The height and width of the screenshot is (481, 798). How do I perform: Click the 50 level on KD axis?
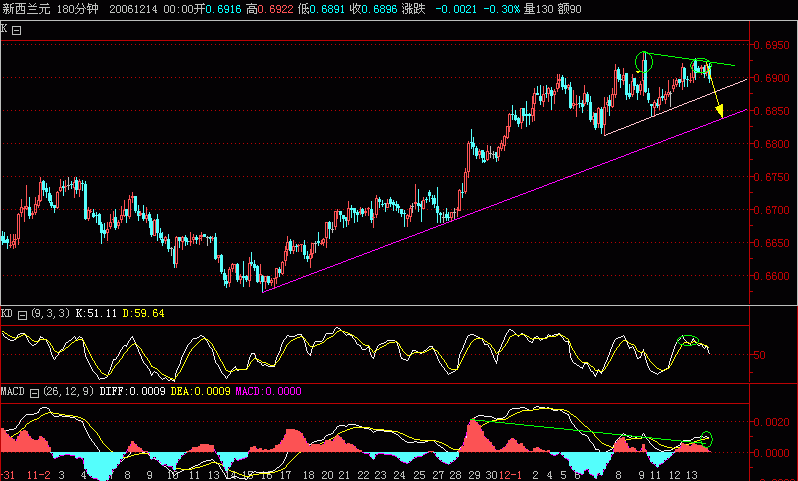pos(759,355)
